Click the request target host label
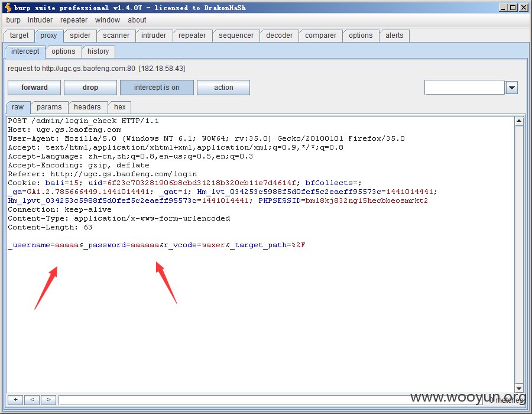 pos(96,69)
